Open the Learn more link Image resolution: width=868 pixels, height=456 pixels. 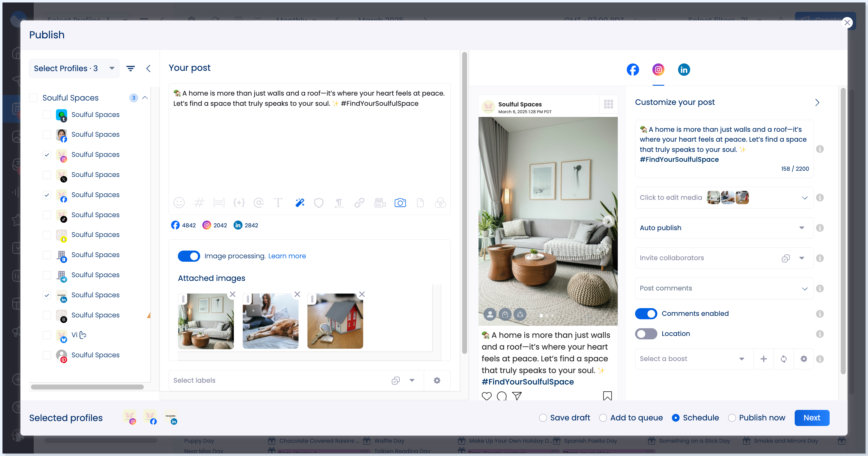coord(287,256)
